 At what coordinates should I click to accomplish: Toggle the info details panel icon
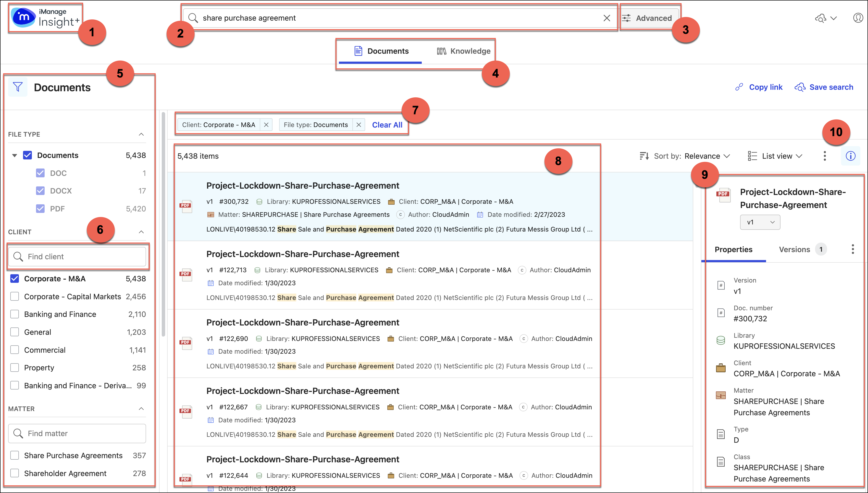pyautogui.click(x=850, y=156)
